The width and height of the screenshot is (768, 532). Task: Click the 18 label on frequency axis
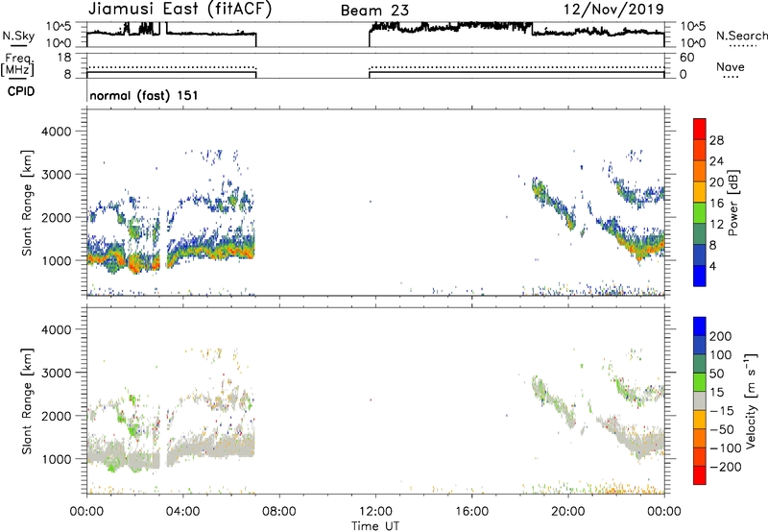click(x=64, y=58)
